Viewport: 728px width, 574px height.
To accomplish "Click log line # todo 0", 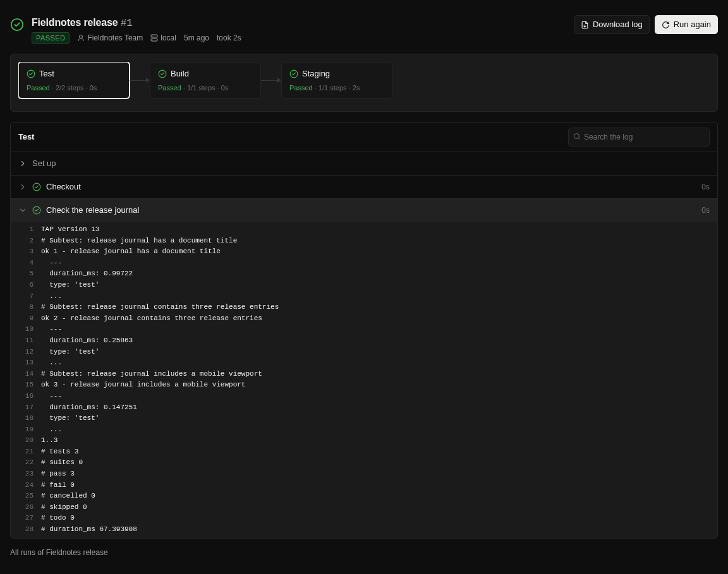I will point(58,517).
